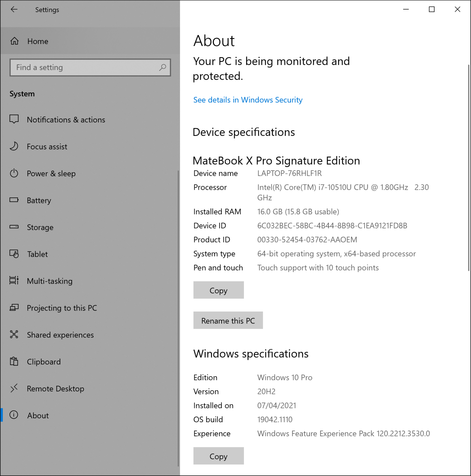This screenshot has height=476, width=471.
Task: Click the Clipboard icon in sidebar
Action: pyautogui.click(x=14, y=361)
